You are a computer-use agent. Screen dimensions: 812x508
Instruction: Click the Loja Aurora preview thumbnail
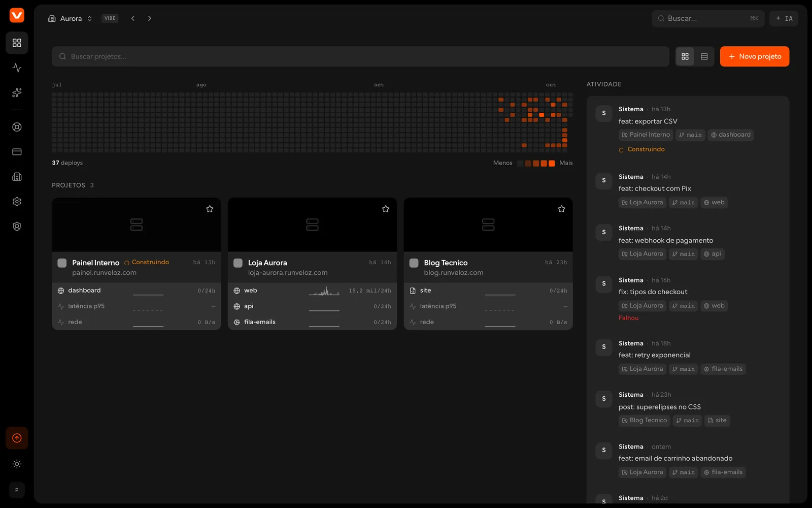pyautogui.click(x=312, y=225)
